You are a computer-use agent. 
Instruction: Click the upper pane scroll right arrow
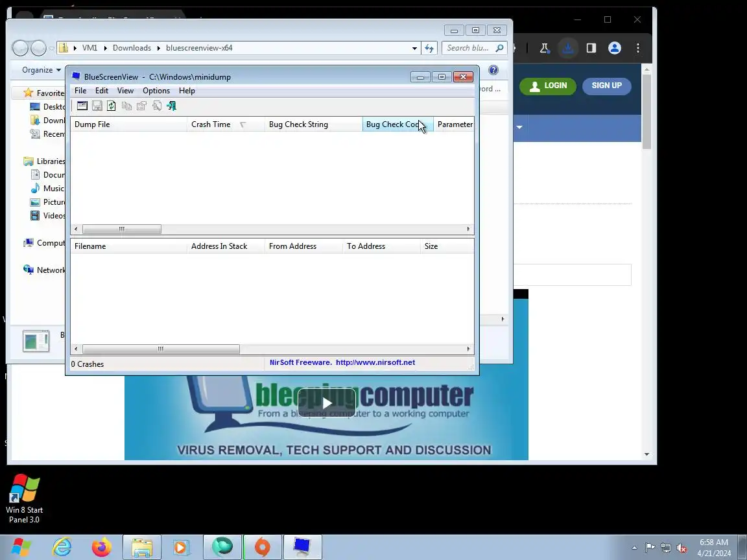coord(468,229)
